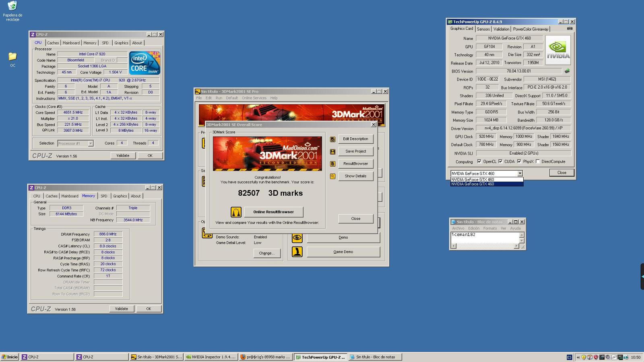This screenshot has height=362, width=644.
Task: Click the Save Project disk icon
Action: pyautogui.click(x=332, y=152)
